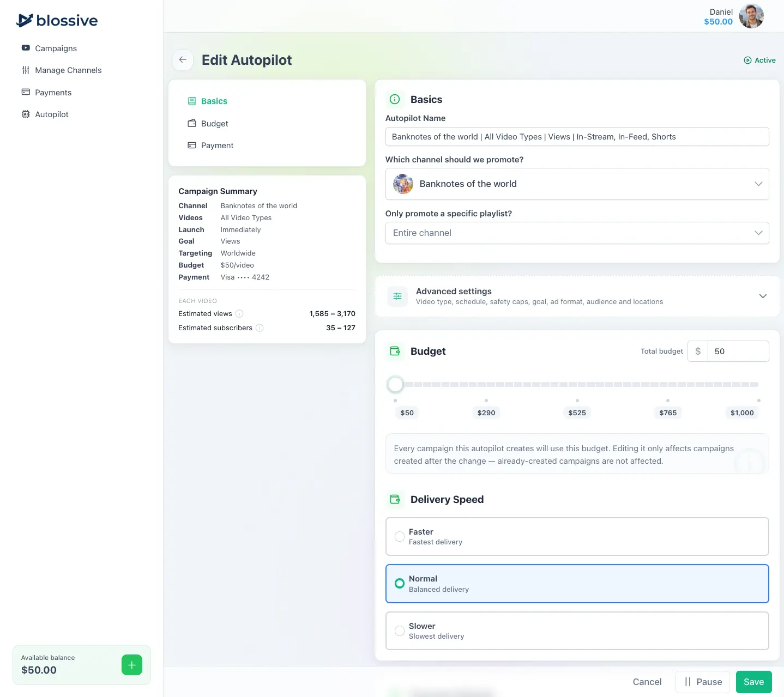
Task: Click the Advanced settings sliders icon
Action: click(x=397, y=296)
